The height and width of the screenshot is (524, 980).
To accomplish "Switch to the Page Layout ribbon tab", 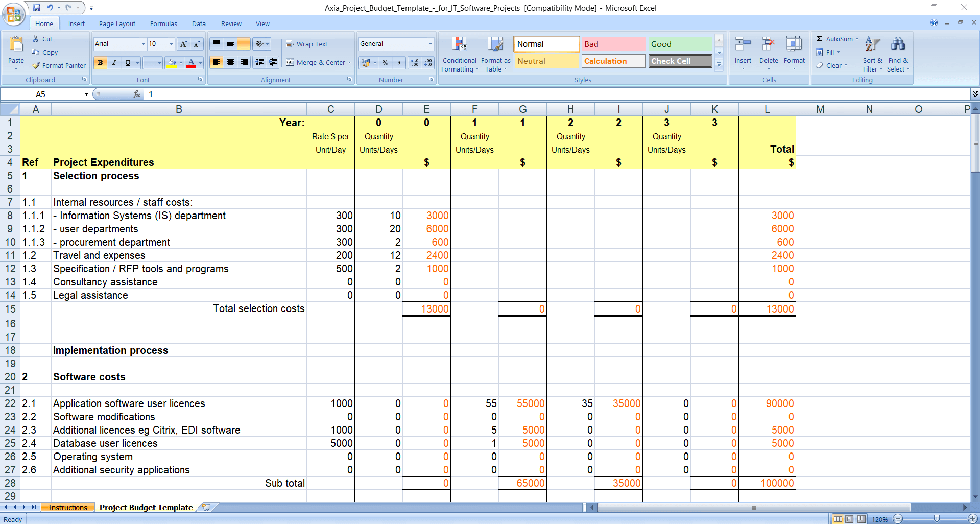I will 117,23.
